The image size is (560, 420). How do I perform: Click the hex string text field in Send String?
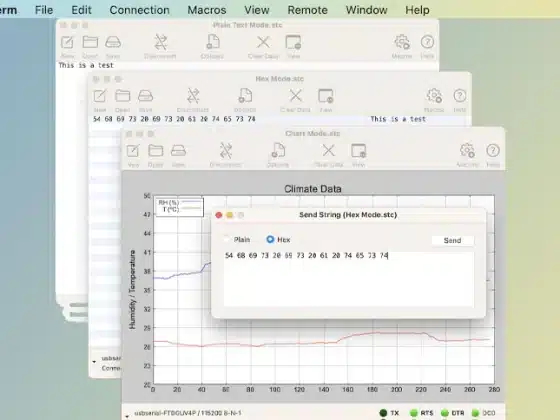349,279
